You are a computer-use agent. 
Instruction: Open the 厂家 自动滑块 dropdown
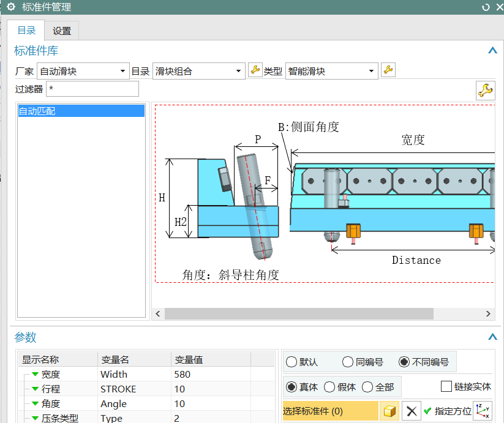(83, 71)
